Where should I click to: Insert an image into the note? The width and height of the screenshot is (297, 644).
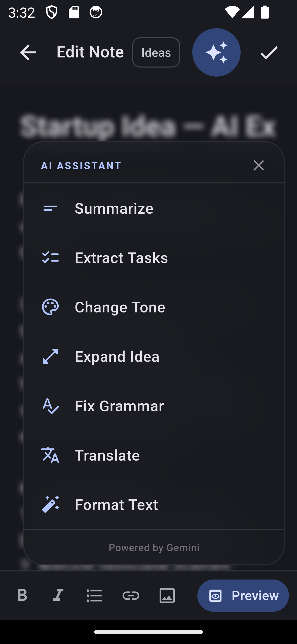click(167, 595)
